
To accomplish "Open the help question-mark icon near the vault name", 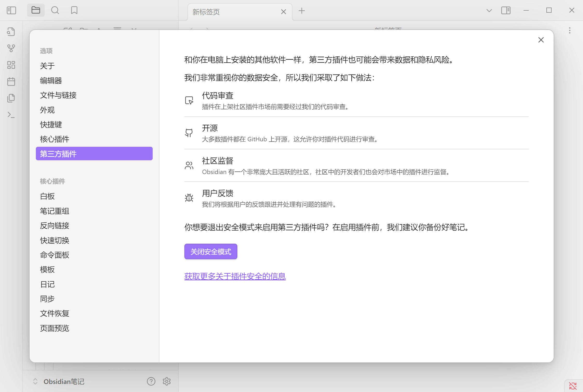I will tap(151, 381).
